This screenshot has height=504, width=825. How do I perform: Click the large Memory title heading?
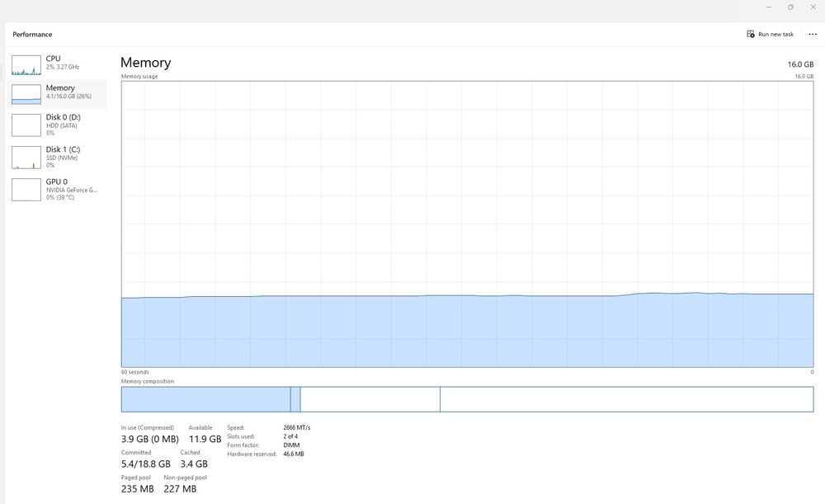coord(146,63)
